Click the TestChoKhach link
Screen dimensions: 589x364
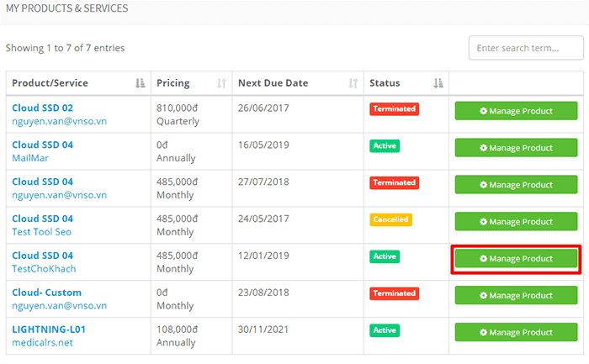coord(44,269)
